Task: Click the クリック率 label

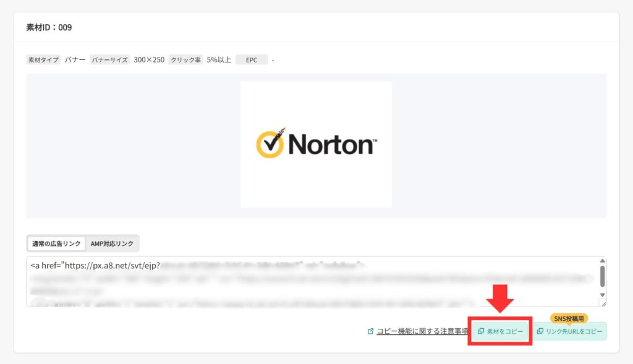Action: coord(185,60)
